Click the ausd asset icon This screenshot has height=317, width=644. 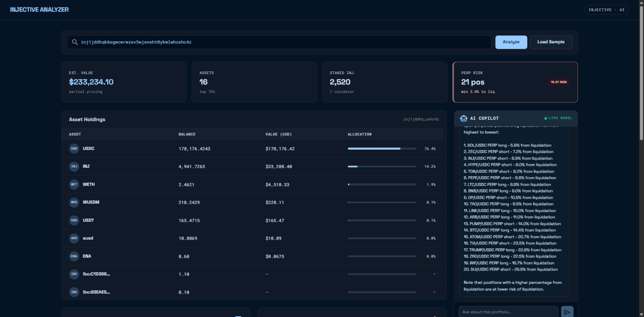[74, 238]
